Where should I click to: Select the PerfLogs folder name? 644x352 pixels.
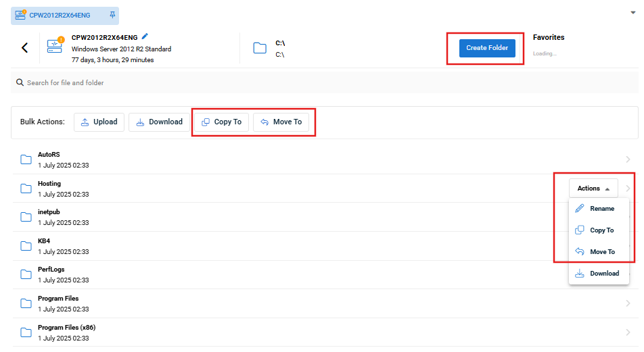click(51, 270)
